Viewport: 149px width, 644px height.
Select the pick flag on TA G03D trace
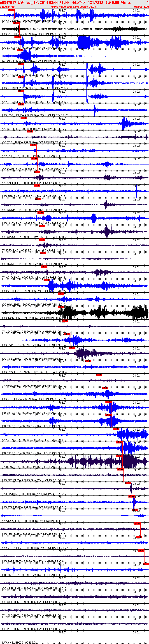pos(99,375)
